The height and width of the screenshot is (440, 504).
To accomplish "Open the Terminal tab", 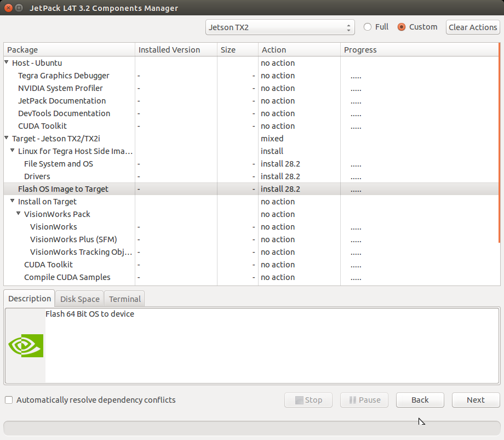I will click(125, 299).
